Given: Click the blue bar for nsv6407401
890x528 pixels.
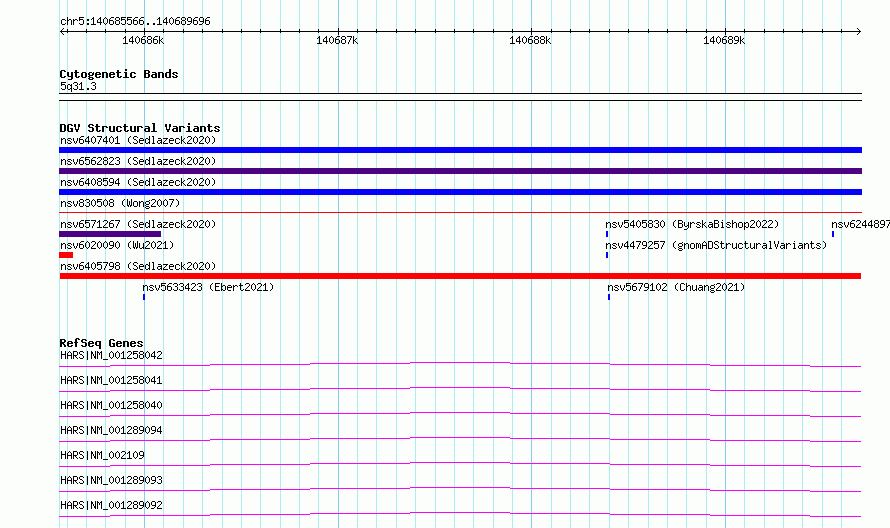Looking at the screenshot, I should (x=460, y=150).
